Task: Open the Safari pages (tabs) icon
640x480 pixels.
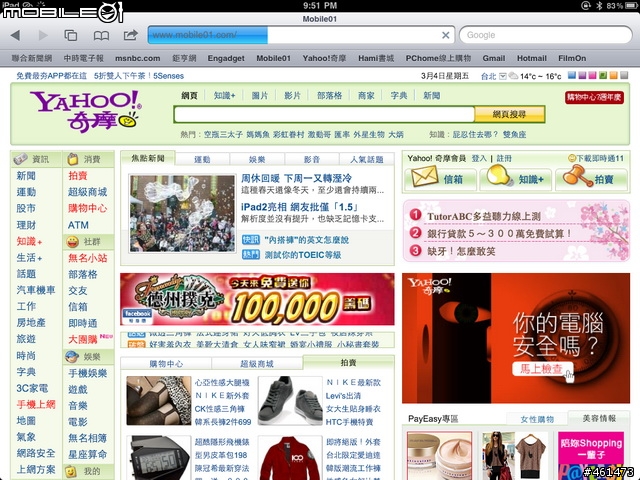Action: [71, 36]
